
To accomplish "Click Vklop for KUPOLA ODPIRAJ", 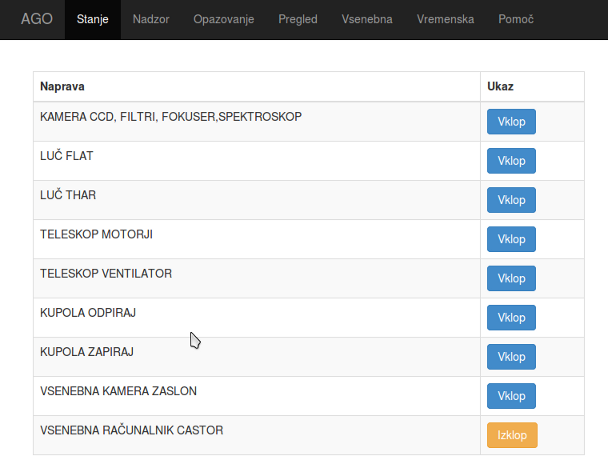I will pos(511,318).
